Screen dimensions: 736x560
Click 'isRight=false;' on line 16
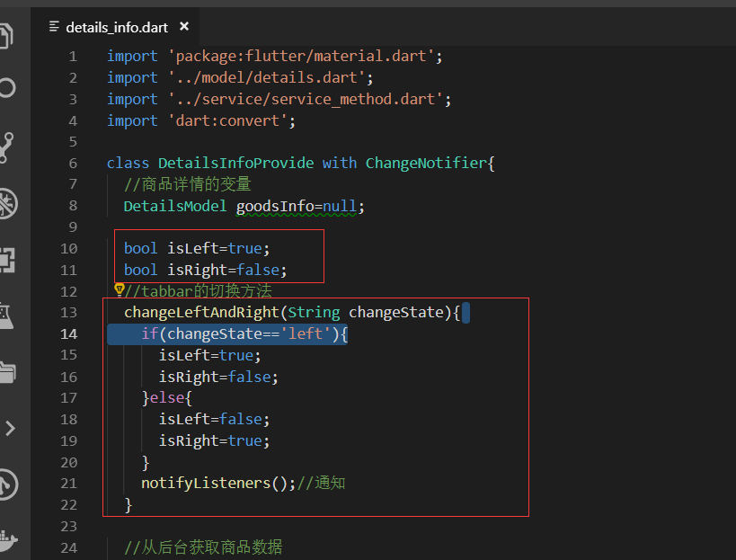pos(218,377)
